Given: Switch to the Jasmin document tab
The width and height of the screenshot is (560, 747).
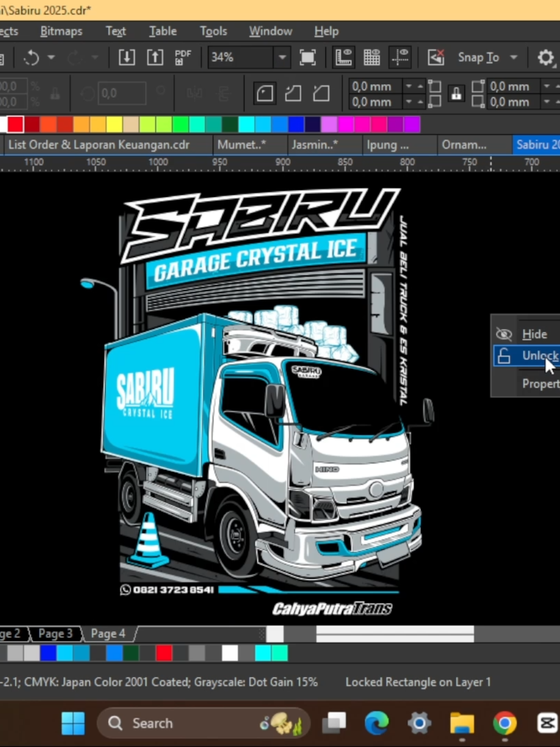Looking at the screenshot, I should click(x=324, y=145).
